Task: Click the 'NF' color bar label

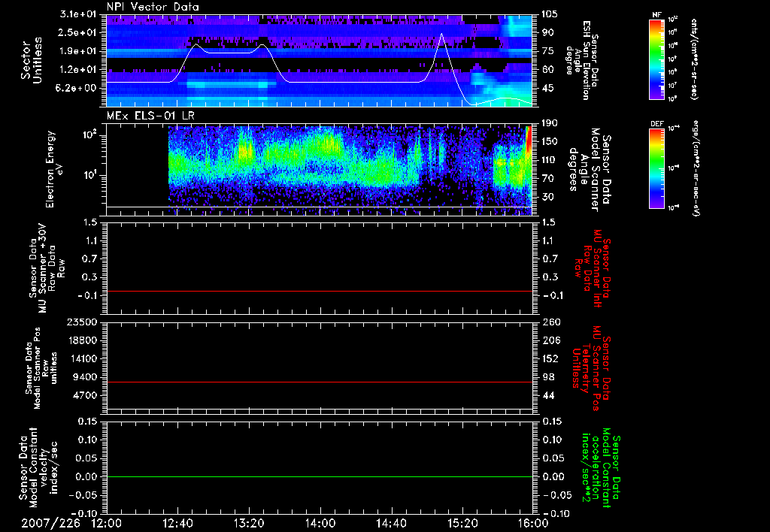Action: coord(657,15)
